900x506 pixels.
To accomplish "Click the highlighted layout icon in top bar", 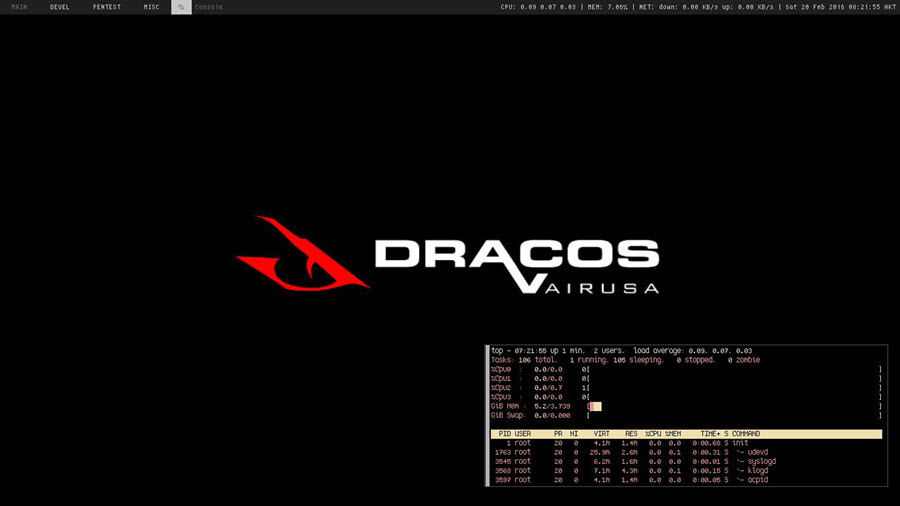I will click(181, 7).
